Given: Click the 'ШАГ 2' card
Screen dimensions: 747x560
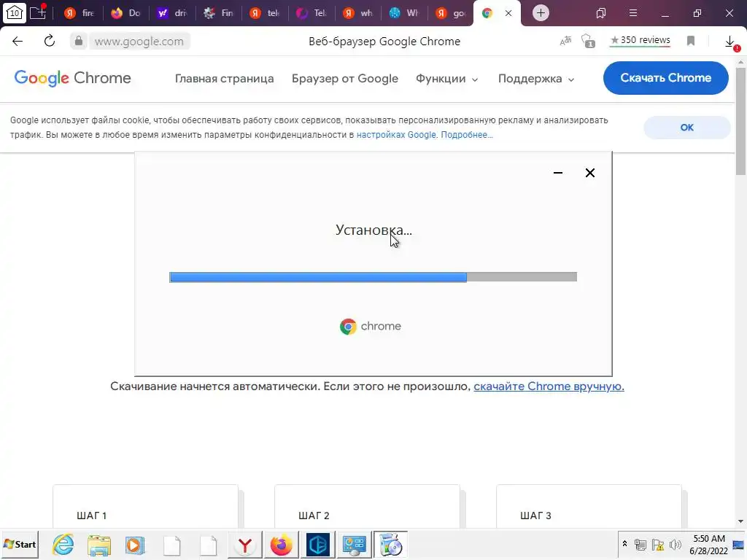Looking at the screenshot, I should (x=368, y=506).
